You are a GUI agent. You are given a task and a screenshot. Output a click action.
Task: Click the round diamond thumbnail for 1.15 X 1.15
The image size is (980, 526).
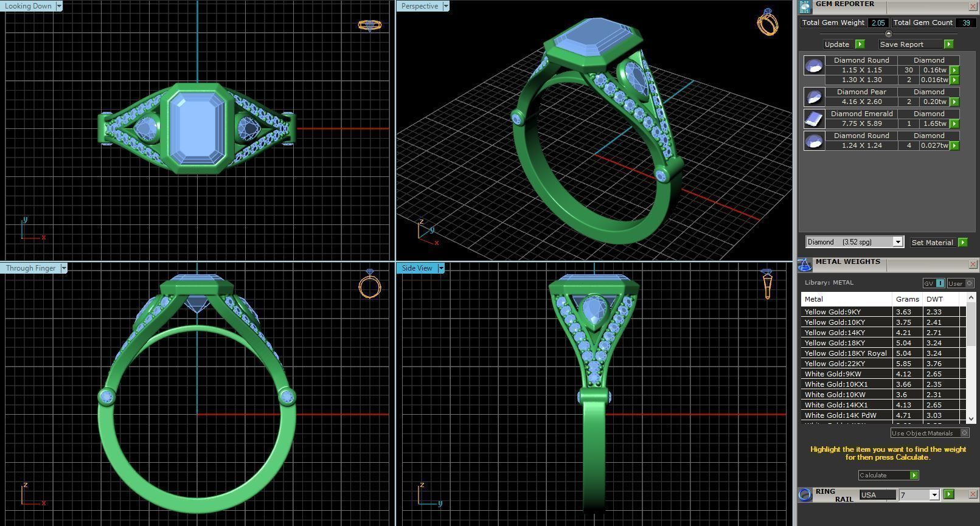814,65
